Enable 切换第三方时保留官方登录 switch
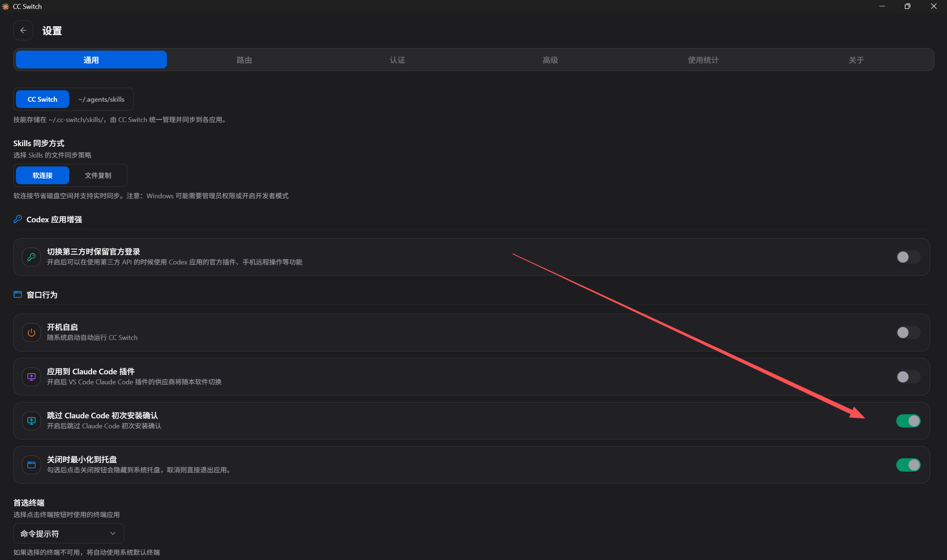The image size is (947, 560). (x=908, y=257)
